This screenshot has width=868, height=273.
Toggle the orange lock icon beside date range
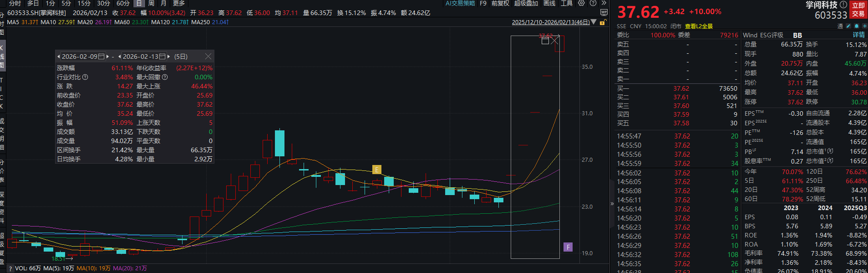pyautogui.click(x=603, y=22)
